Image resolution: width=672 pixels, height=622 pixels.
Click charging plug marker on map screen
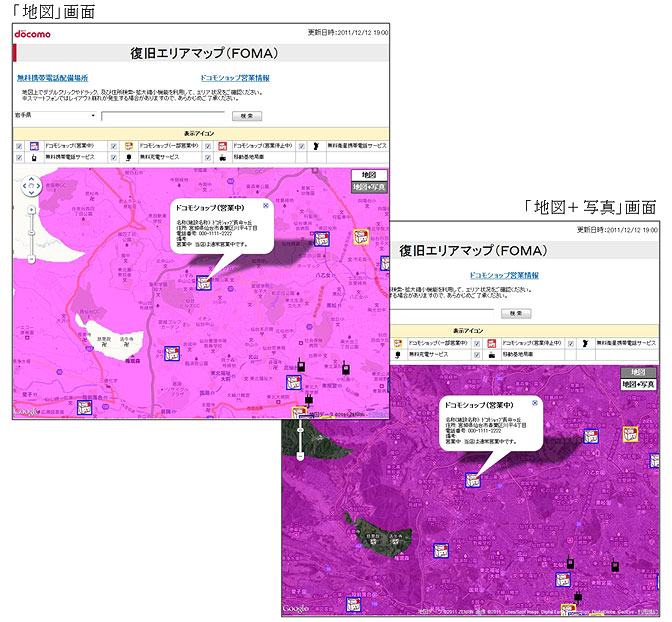tap(309, 399)
